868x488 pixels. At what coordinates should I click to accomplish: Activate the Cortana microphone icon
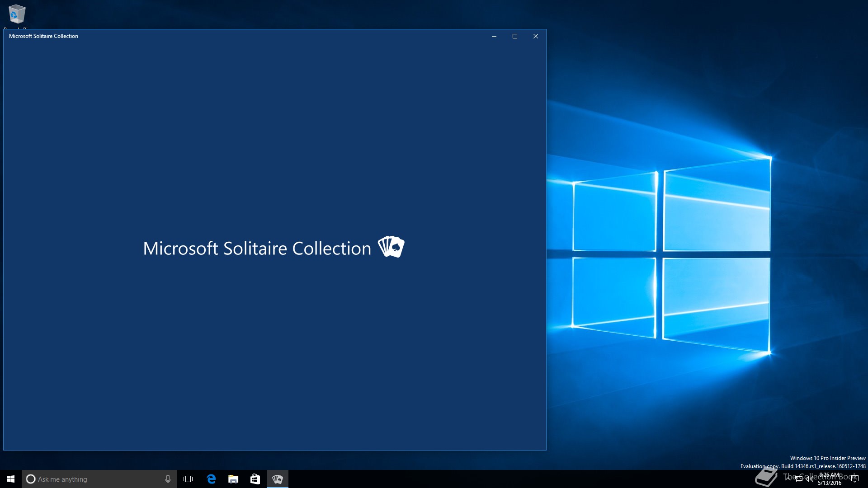168,479
